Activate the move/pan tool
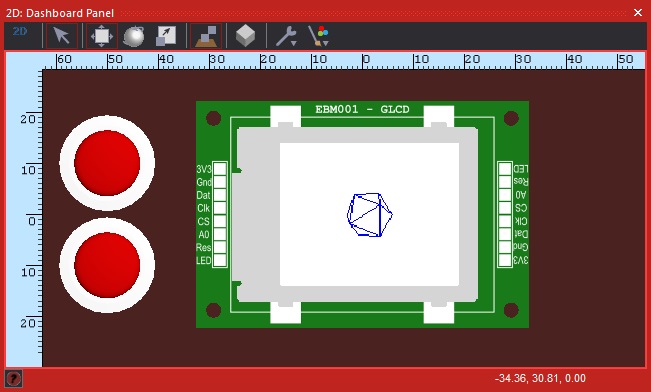The height and width of the screenshot is (392, 651). click(102, 36)
